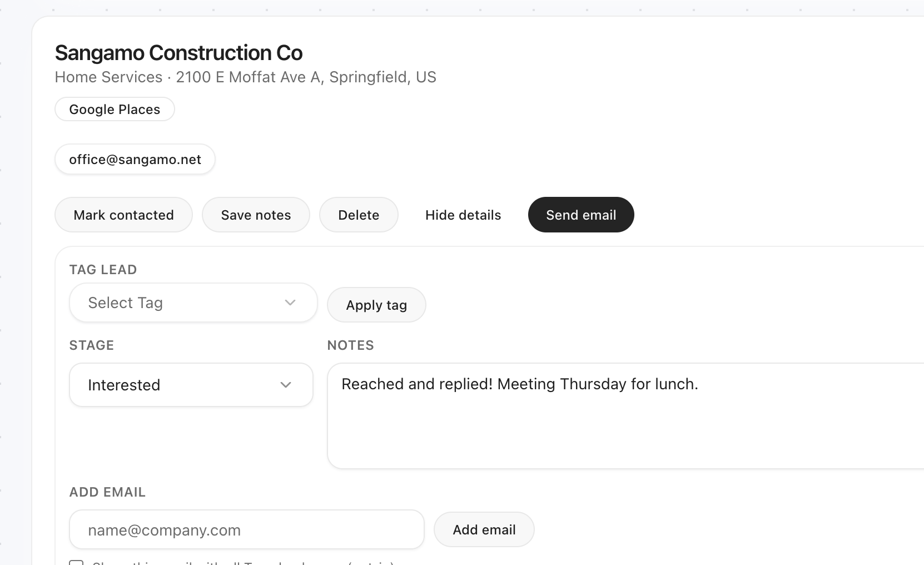The height and width of the screenshot is (565, 924).
Task: Click the Google Places source chip
Action: [115, 109]
